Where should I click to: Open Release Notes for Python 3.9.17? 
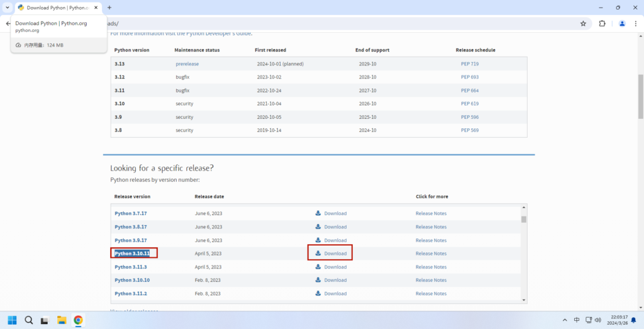pyautogui.click(x=431, y=240)
